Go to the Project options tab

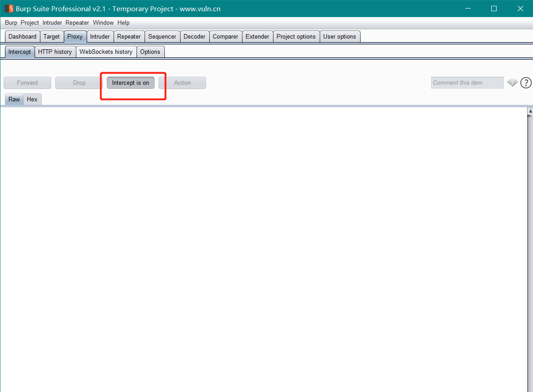296,37
